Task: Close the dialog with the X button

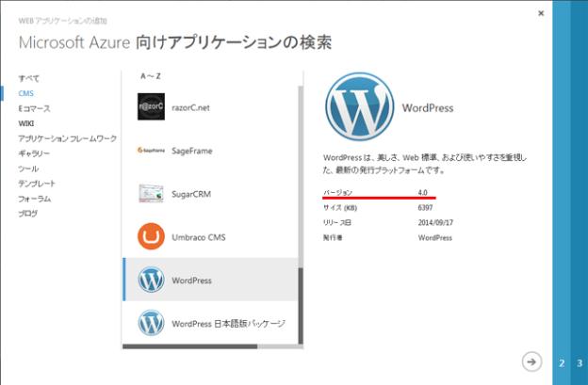Action: click(x=541, y=13)
